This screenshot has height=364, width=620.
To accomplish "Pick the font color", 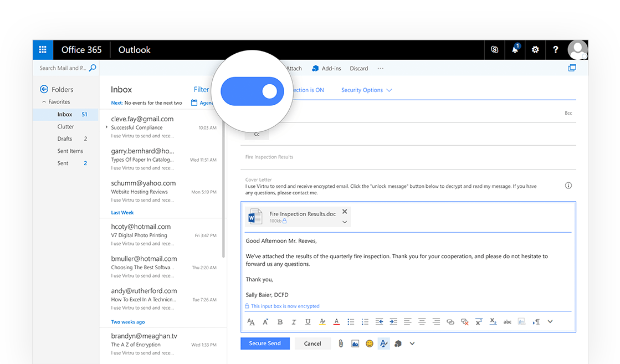I will [x=336, y=322].
